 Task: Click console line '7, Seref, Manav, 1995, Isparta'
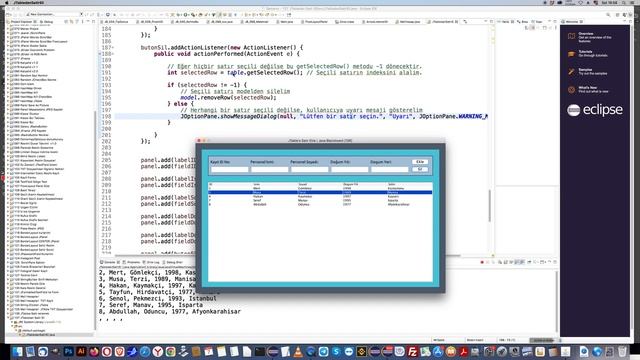pyautogui.click(x=151, y=305)
